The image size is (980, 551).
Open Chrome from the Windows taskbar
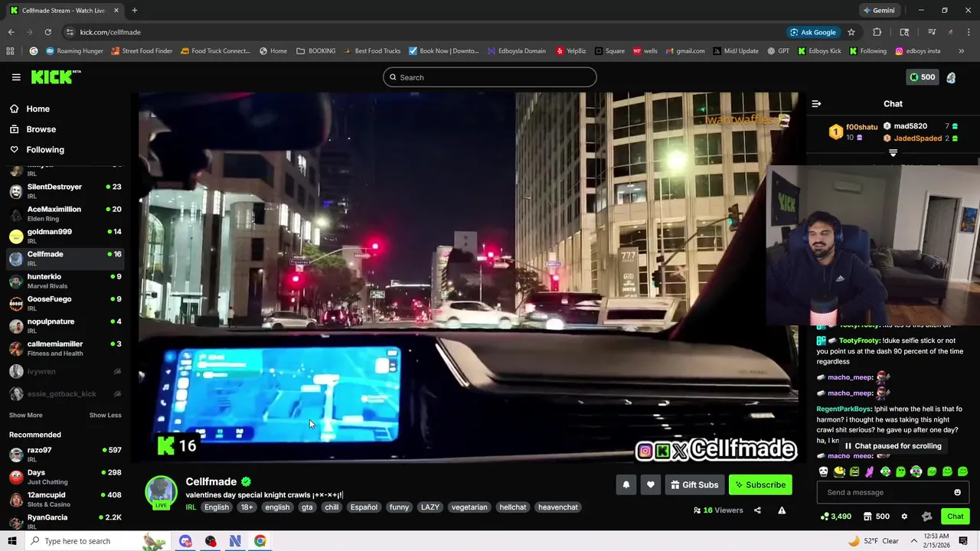pyautogui.click(x=260, y=541)
